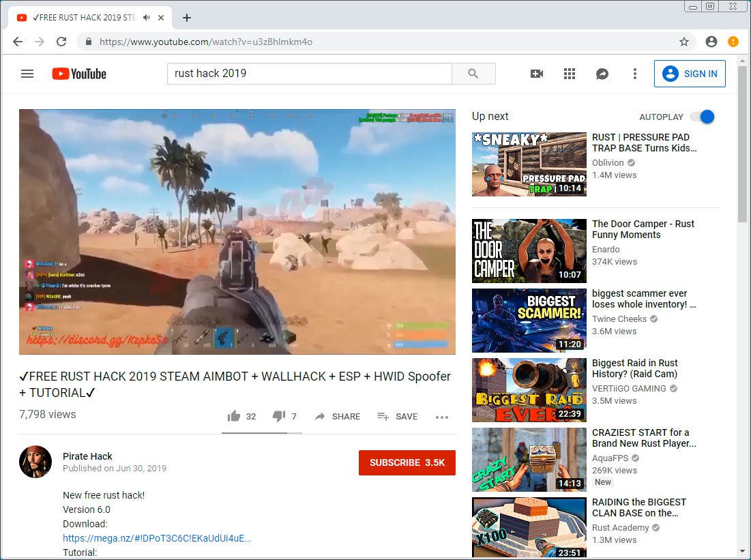Open the create video camera icon
This screenshot has height=560, width=751.
pos(536,74)
